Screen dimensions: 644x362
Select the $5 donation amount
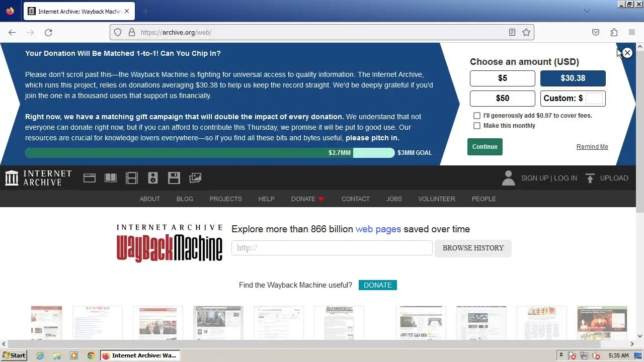point(503,78)
